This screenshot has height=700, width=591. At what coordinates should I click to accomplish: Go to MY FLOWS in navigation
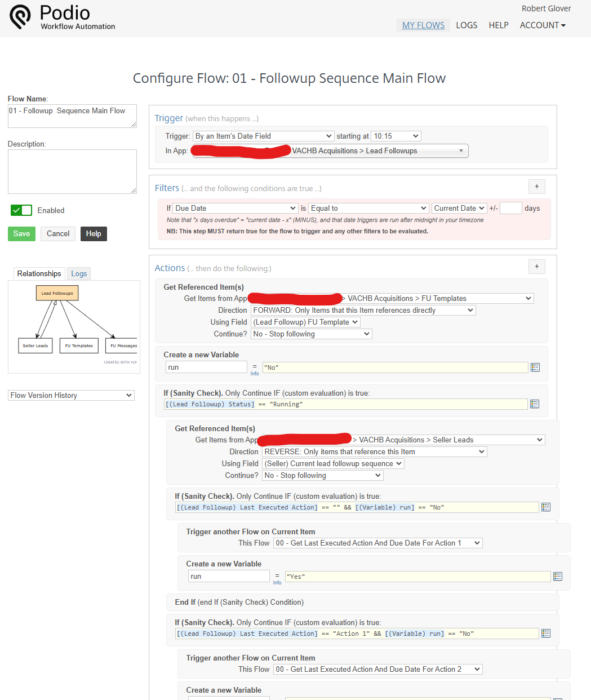point(423,25)
